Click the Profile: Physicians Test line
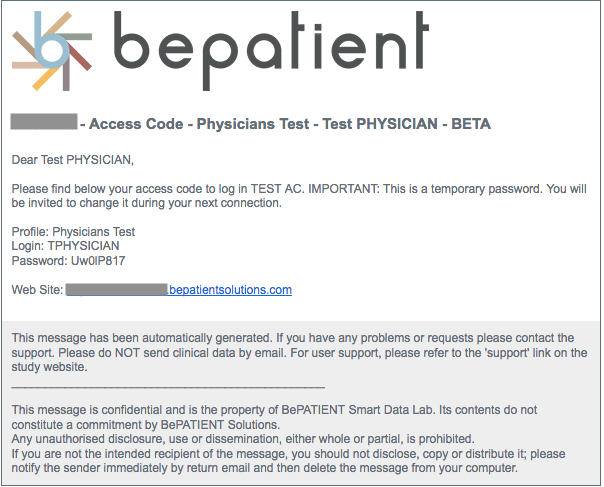The height and width of the screenshot is (487, 604). [x=73, y=232]
